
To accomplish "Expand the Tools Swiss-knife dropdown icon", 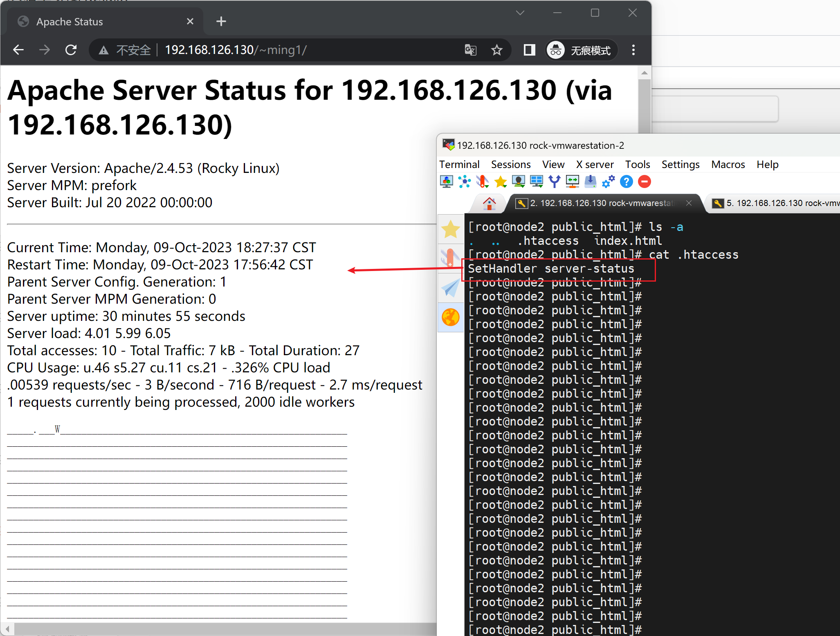I will point(482,181).
